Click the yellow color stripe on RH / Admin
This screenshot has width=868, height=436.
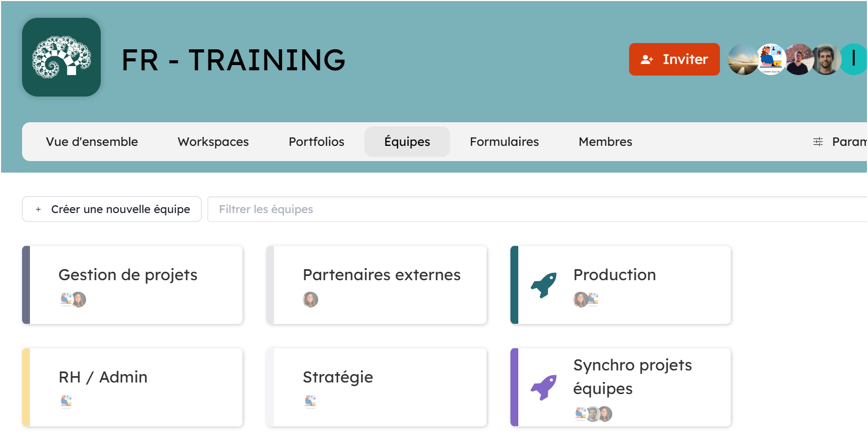pyautogui.click(x=26, y=387)
